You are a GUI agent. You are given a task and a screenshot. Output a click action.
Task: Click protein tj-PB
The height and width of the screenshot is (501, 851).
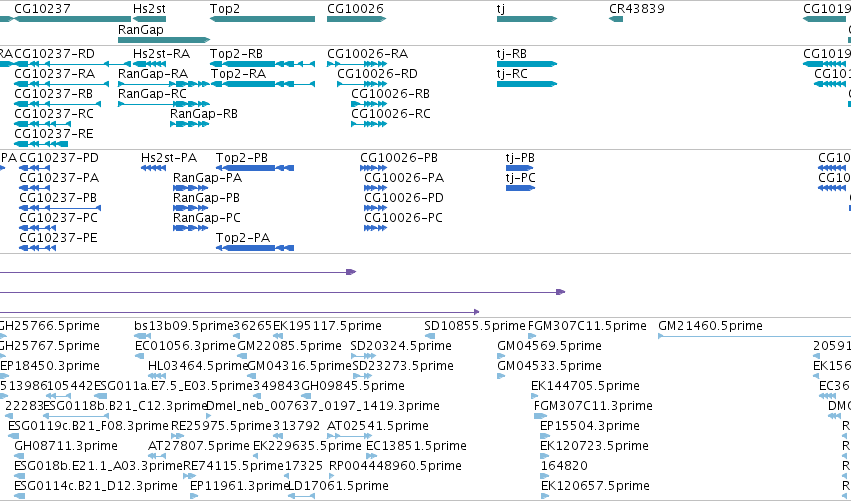tap(520, 158)
